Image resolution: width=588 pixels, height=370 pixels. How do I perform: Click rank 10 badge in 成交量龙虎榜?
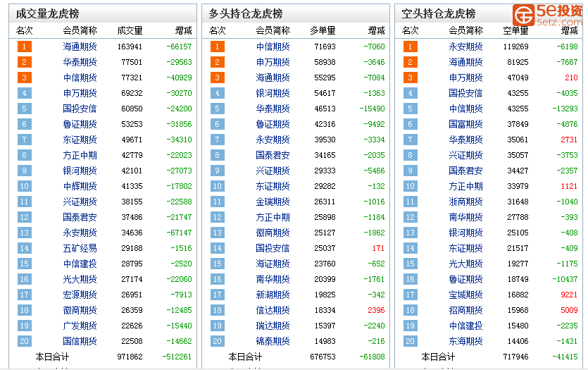coord(25,186)
